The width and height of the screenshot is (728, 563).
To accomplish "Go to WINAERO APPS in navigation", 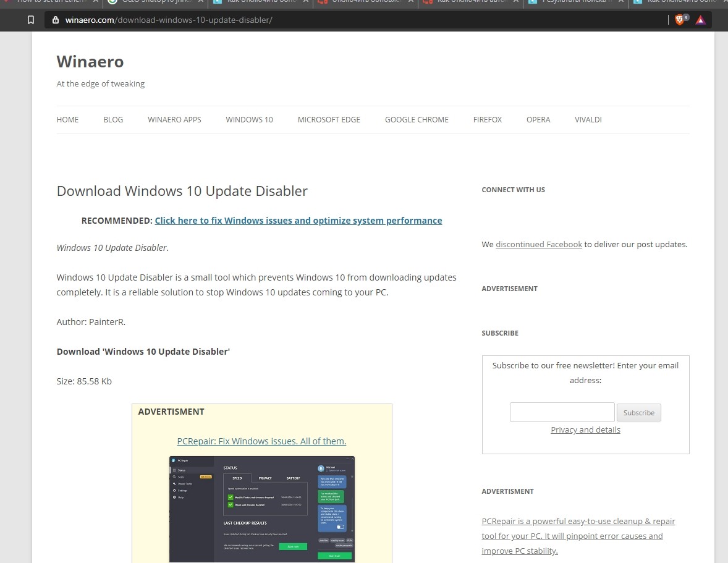I will tap(174, 120).
